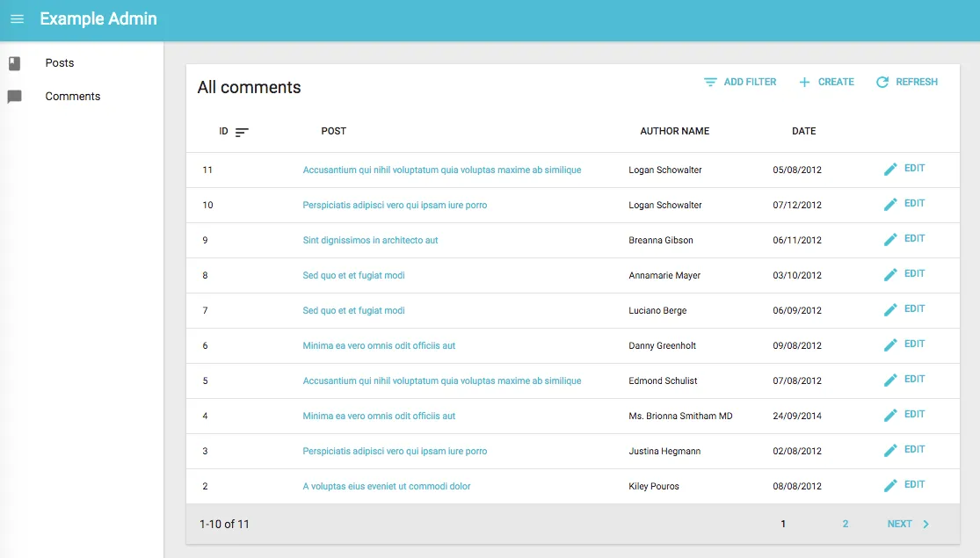The width and height of the screenshot is (980, 558).
Task: Click the Add Filter funnel icon
Action: tap(710, 83)
